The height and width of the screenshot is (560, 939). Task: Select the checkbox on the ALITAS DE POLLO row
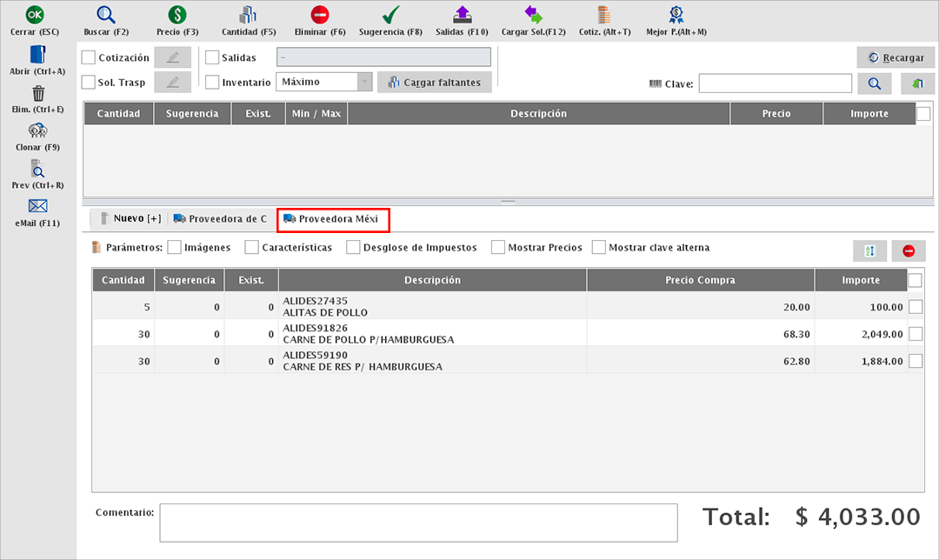[x=916, y=306]
